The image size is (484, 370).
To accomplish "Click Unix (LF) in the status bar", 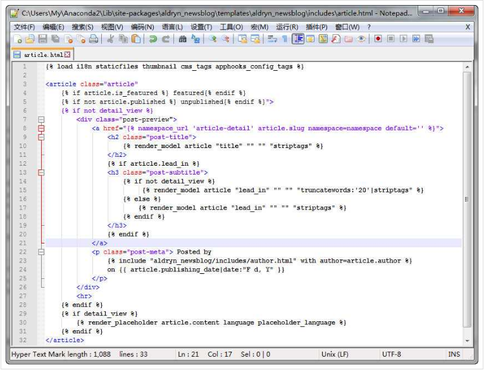I will point(335,354).
